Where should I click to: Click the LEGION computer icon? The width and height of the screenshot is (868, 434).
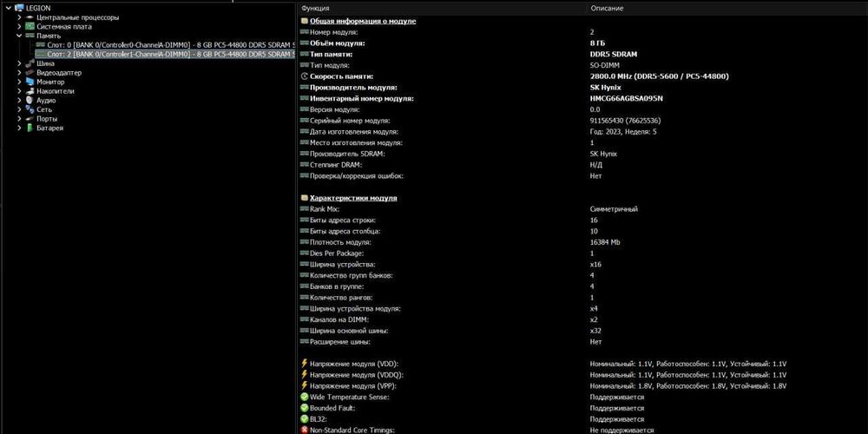tap(19, 8)
